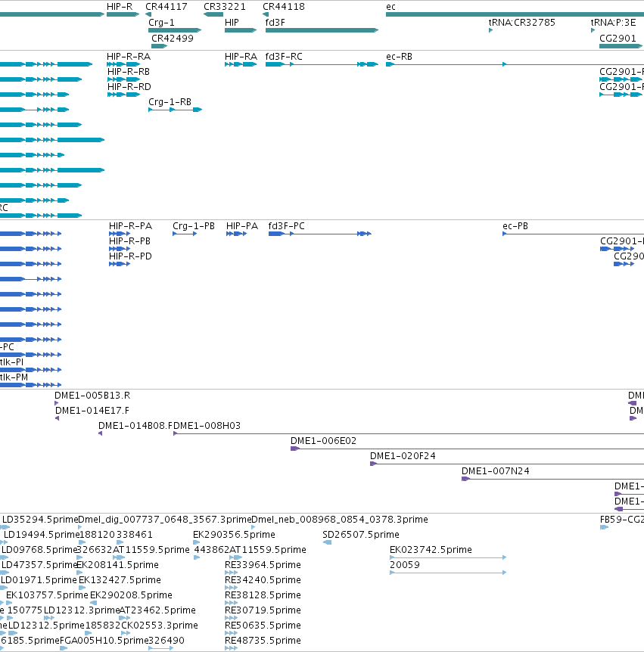Open the DME1-007N24 BAC clone
The image size is (644, 652).
tap(553, 479)
